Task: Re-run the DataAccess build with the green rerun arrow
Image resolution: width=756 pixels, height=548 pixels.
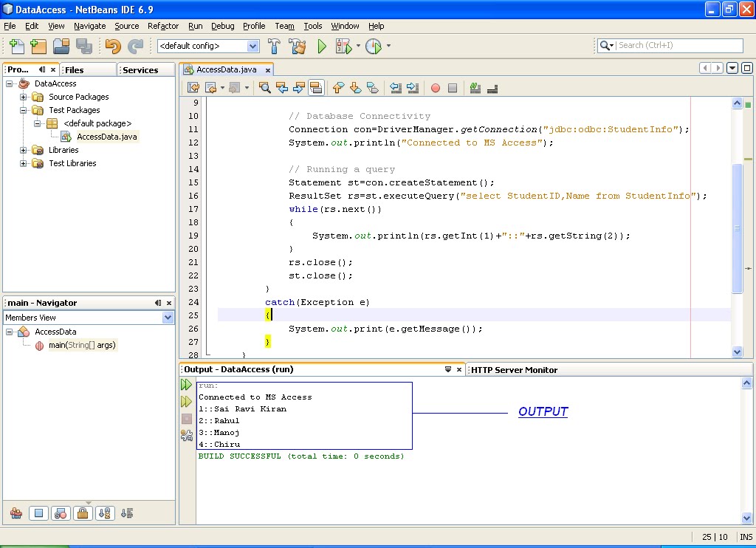Action: click(186, 384)
